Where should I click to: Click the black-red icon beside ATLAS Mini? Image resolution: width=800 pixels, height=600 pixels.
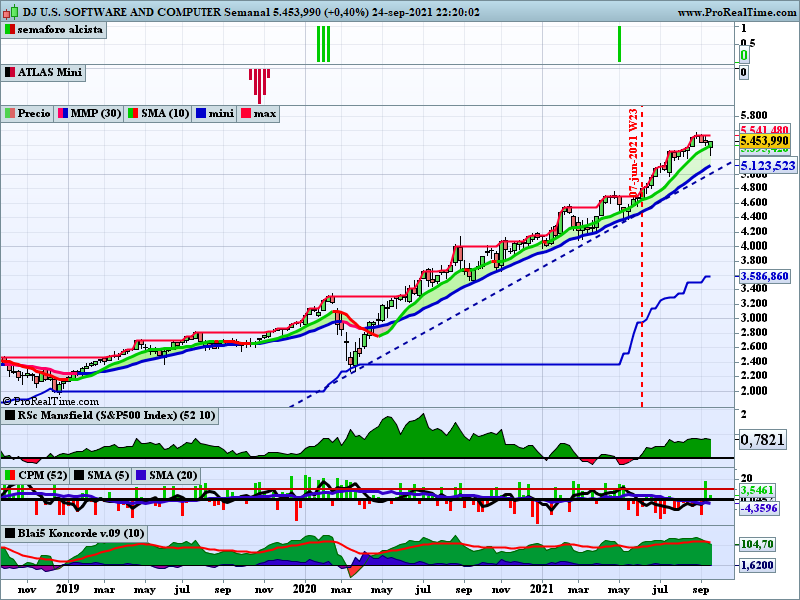pos(10,72)
